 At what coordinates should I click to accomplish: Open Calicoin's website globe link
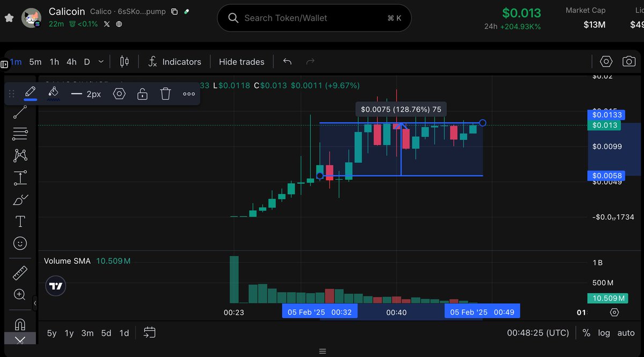[119, 24]
